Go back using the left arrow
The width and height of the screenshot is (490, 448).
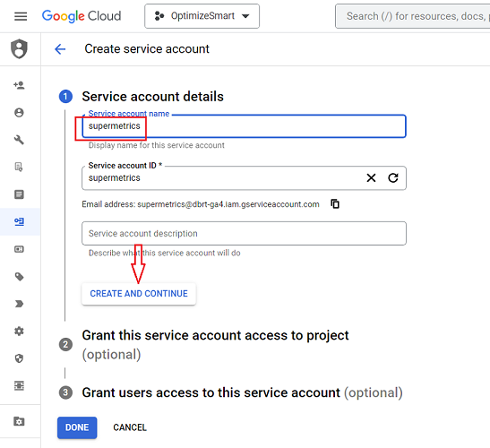(60, 49)
